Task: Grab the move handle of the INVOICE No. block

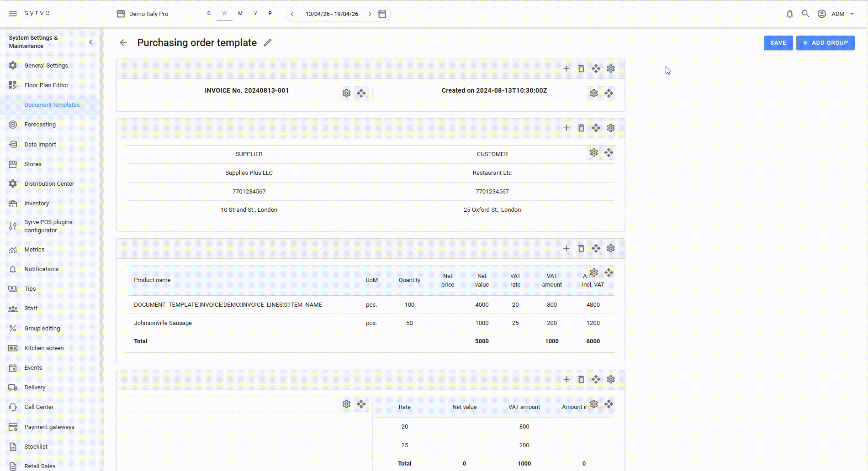Action: tap(361, 93)
